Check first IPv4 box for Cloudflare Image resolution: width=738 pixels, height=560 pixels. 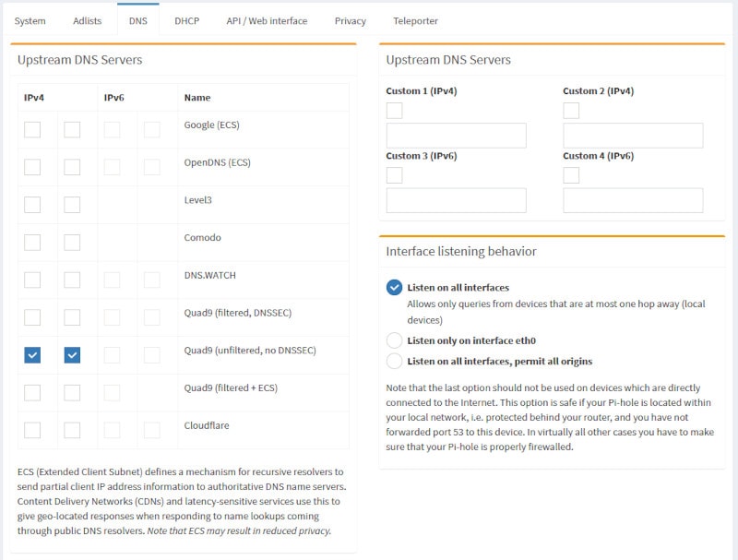(32, 430)
